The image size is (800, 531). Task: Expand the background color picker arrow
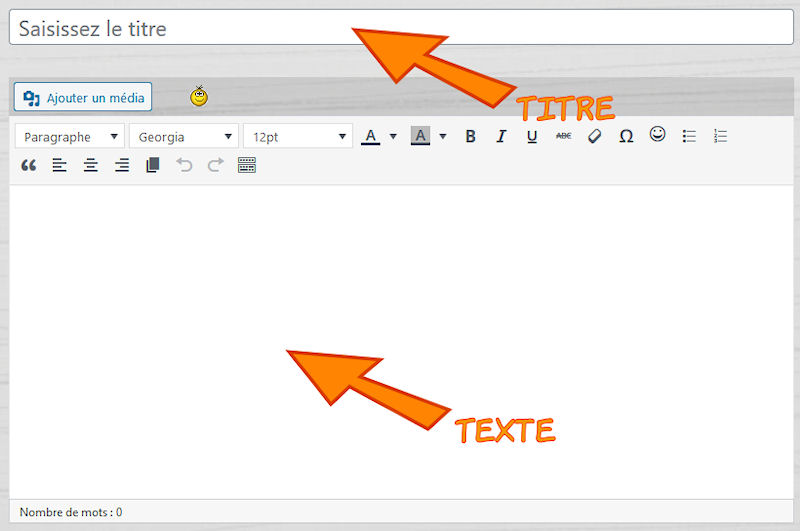443,136
